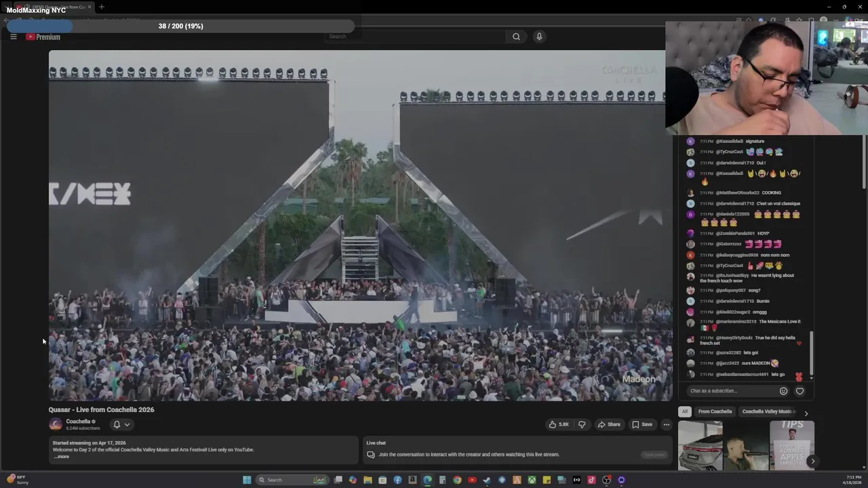Open the taskbar clock showing 7:11 PM

[854, 480]
